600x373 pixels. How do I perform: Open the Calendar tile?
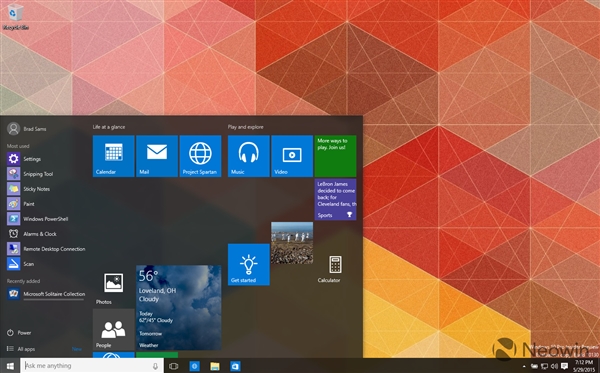pos(114,156)
